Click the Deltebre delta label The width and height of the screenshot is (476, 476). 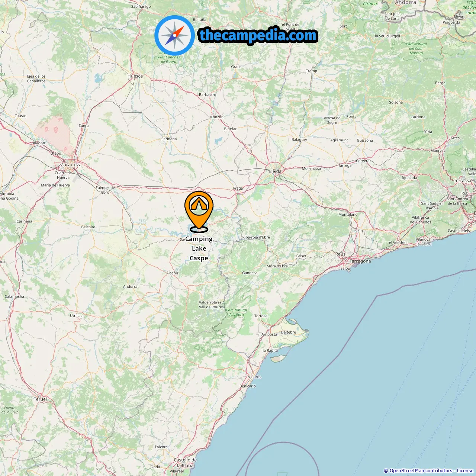pyautogui.click(x=289, y=332)
